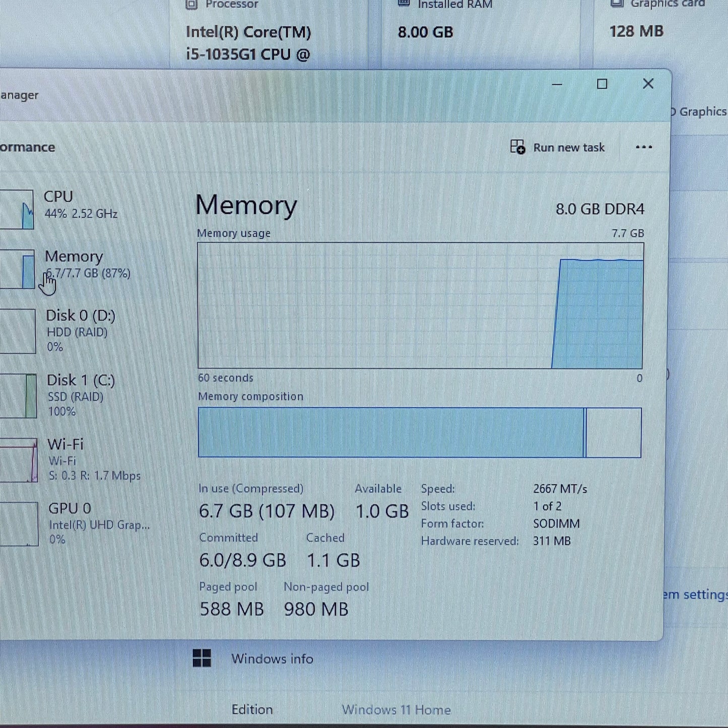728x728 pixels.
Task: Click the '1 of 2' slots used value
Action: (548, 506)
